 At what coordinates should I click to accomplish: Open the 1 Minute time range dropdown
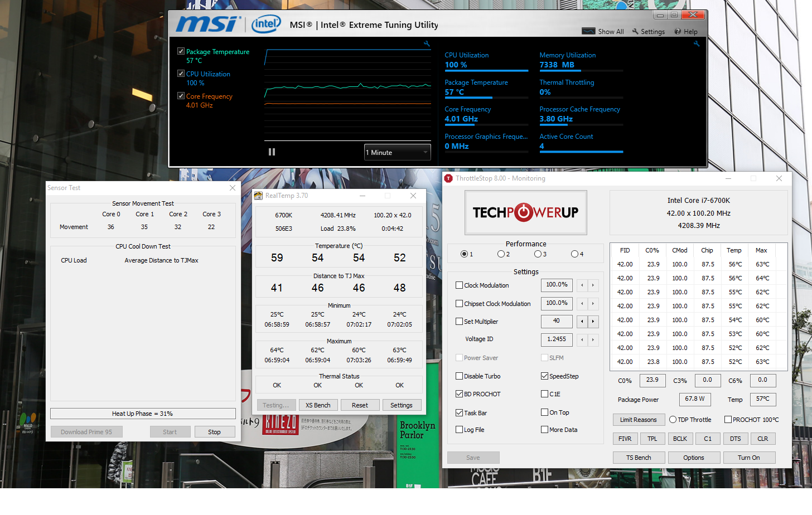pos(397,152)
